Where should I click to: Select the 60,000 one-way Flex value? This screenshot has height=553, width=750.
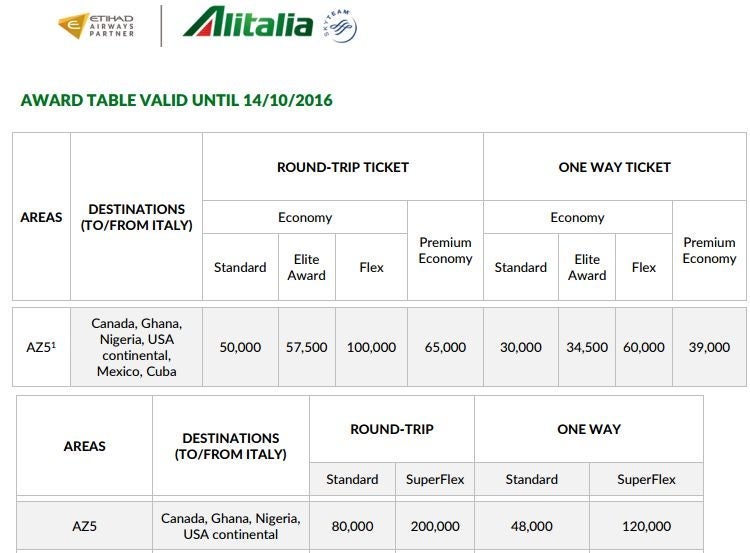[644, 347]
